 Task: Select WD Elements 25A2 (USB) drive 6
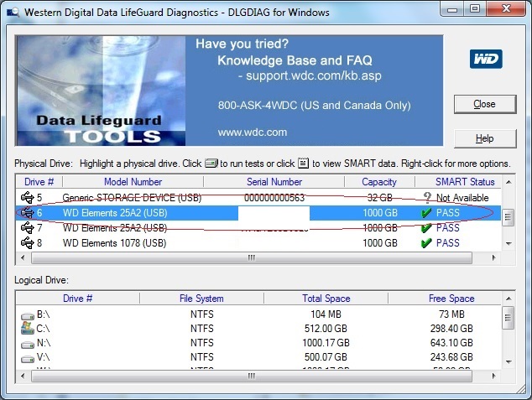coord(258,212)
